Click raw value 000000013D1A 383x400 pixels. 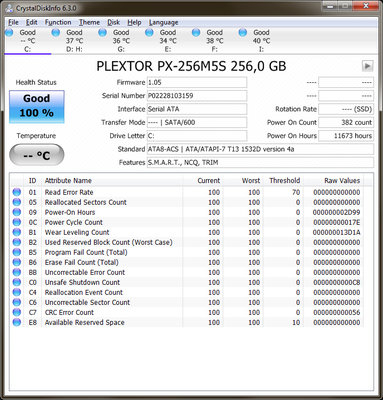coord(336,232)
